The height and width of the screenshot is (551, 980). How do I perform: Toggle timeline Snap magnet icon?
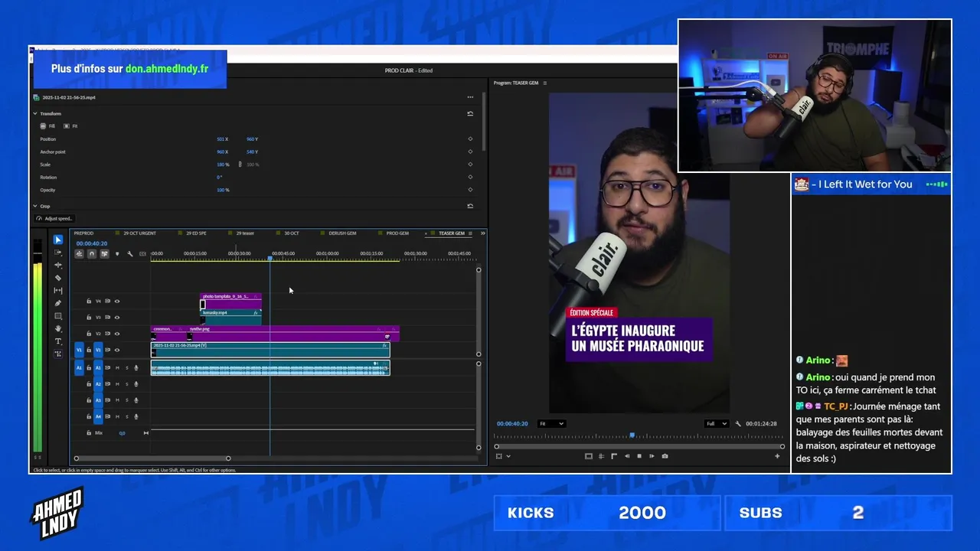point(92,254)
